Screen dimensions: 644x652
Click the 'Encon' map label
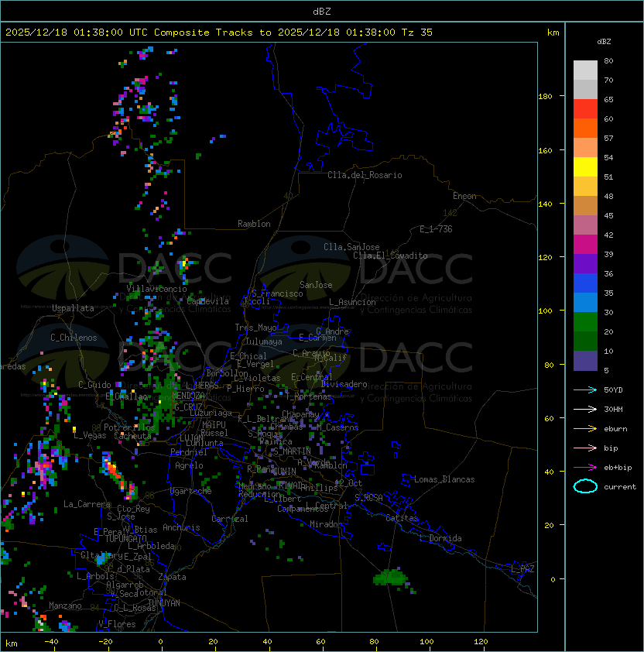click(464, 196)
